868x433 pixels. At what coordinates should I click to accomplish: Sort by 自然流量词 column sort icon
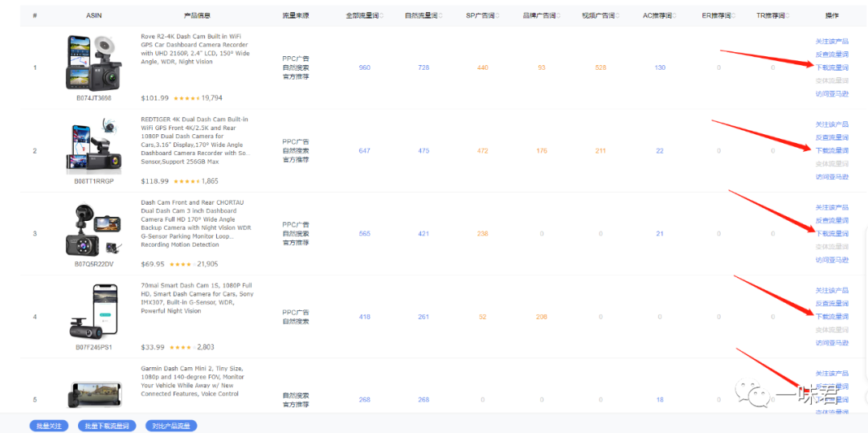[x=440, y=15]
